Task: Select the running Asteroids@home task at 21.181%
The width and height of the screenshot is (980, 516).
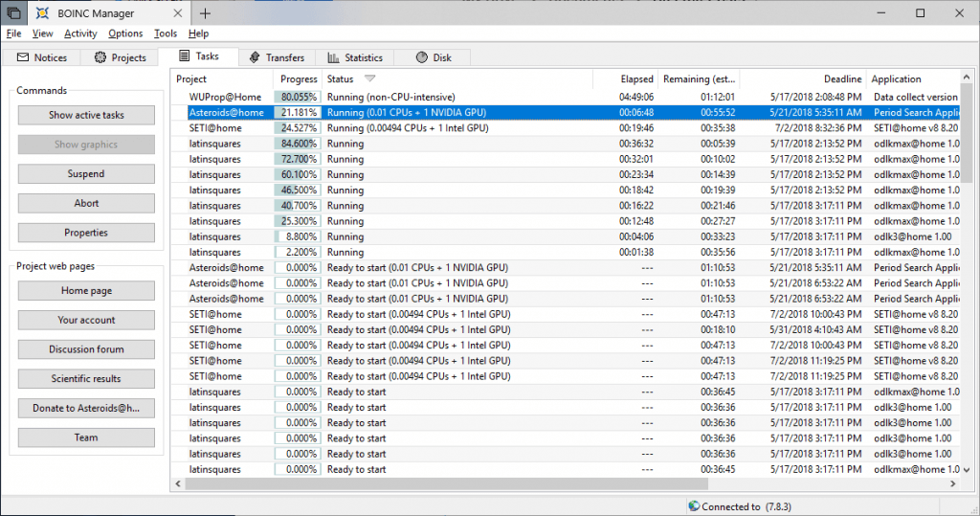Action: [566, 113]
